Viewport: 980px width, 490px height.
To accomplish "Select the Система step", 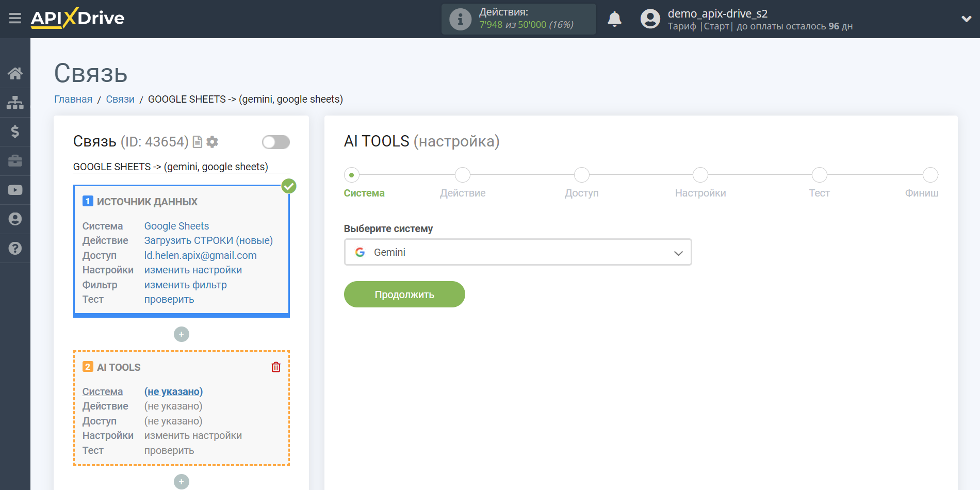I will (x=352, y=175).
